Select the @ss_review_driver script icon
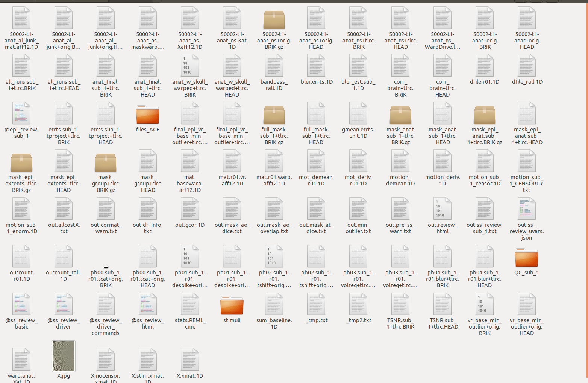The width and height of the screenshot is (588, 383). (x=64, y=304)
